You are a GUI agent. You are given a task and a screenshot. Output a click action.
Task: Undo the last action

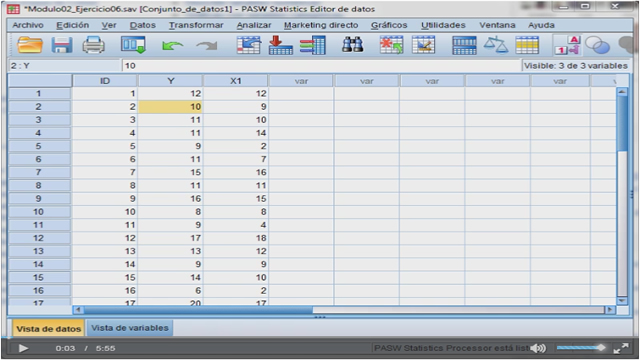pos(172,45)
